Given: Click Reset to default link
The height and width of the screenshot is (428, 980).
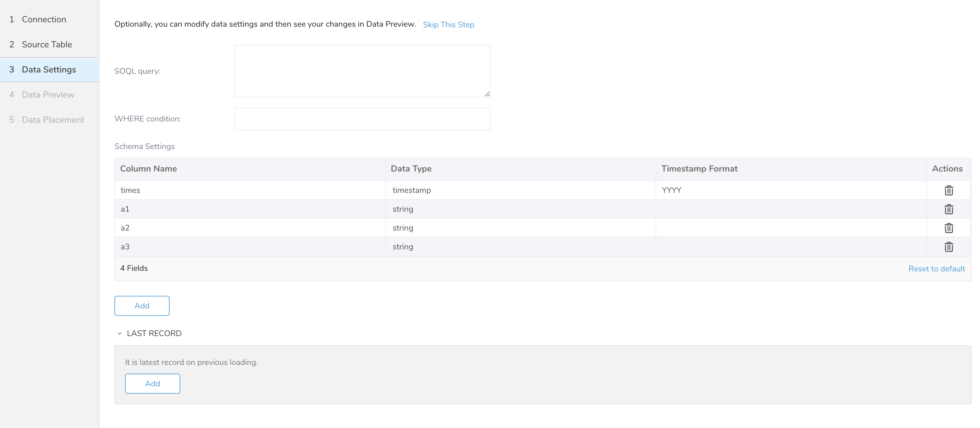Looking at the screenshot, I should (936, 269).
